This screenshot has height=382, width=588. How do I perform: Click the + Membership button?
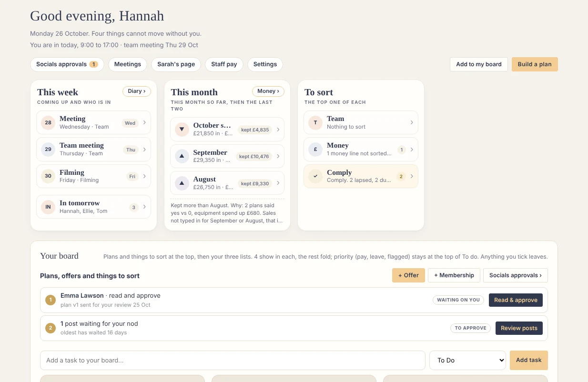pos(454,275)
